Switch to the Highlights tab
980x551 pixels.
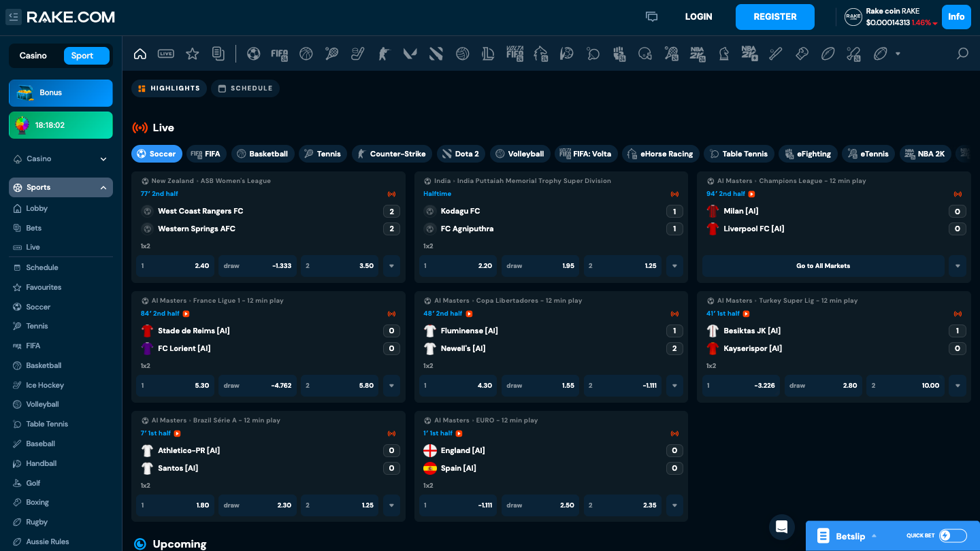tap(169, 88)
